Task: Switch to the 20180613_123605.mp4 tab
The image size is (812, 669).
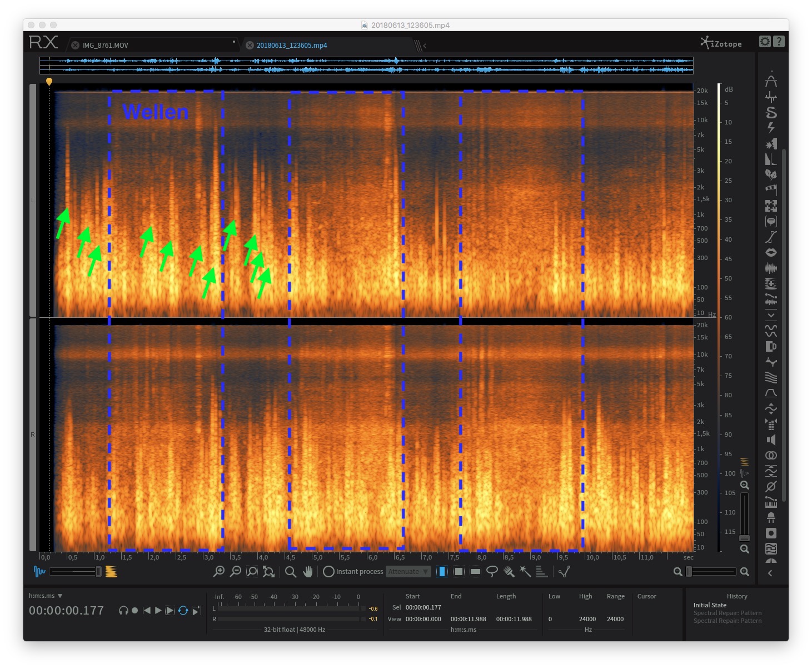Action: pyautogui.click(x=292, y=46)
